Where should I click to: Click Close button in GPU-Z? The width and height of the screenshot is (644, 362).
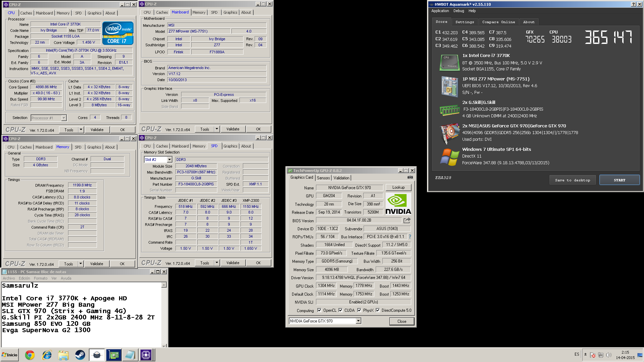pos(402,321)
